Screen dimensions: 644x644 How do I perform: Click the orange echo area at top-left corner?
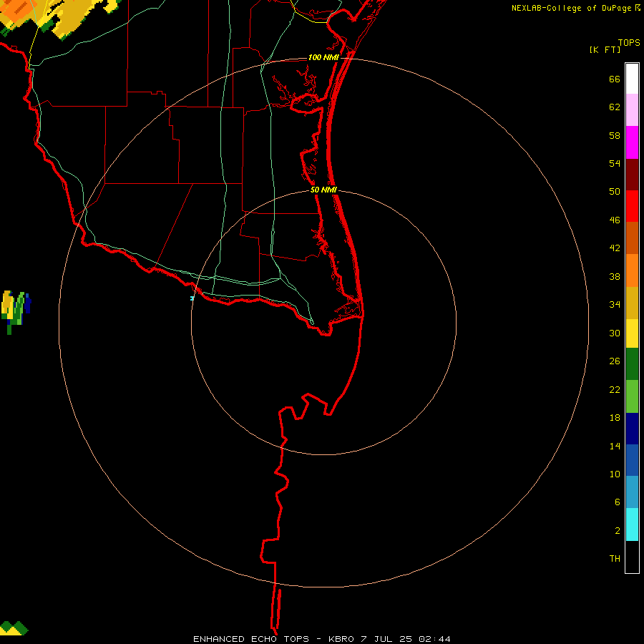[19, 10]
